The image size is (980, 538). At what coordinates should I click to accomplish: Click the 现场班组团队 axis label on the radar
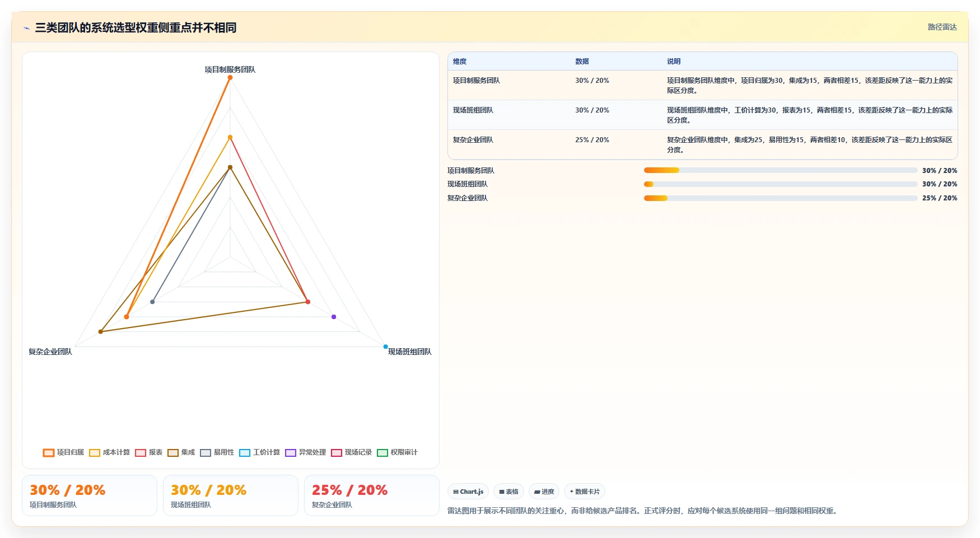410,352
